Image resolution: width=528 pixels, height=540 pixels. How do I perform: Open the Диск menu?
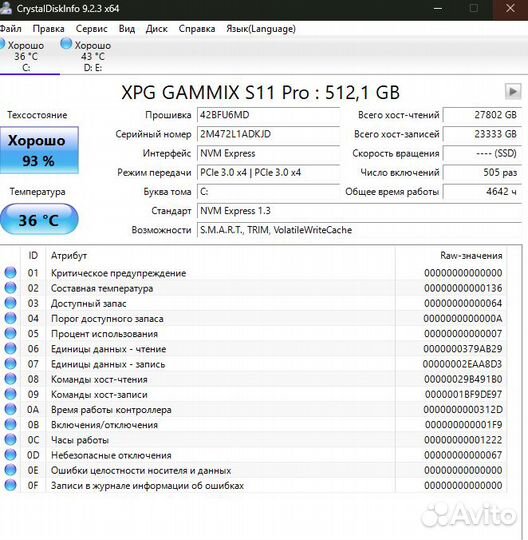(x=156, y=29)
